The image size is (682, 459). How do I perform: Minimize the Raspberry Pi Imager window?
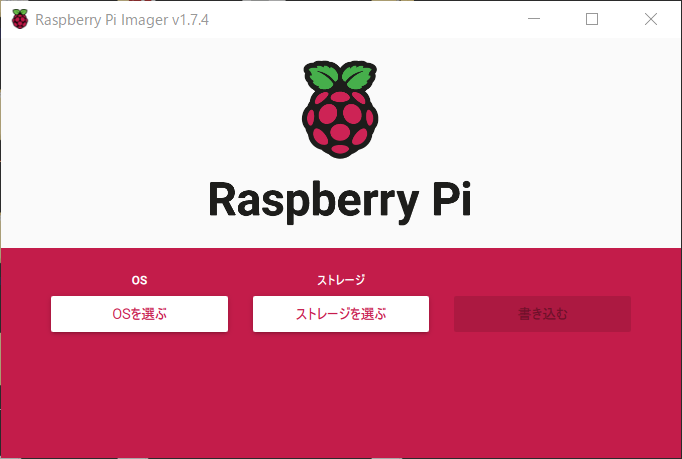pyautogui.click(x=534, y=19)
